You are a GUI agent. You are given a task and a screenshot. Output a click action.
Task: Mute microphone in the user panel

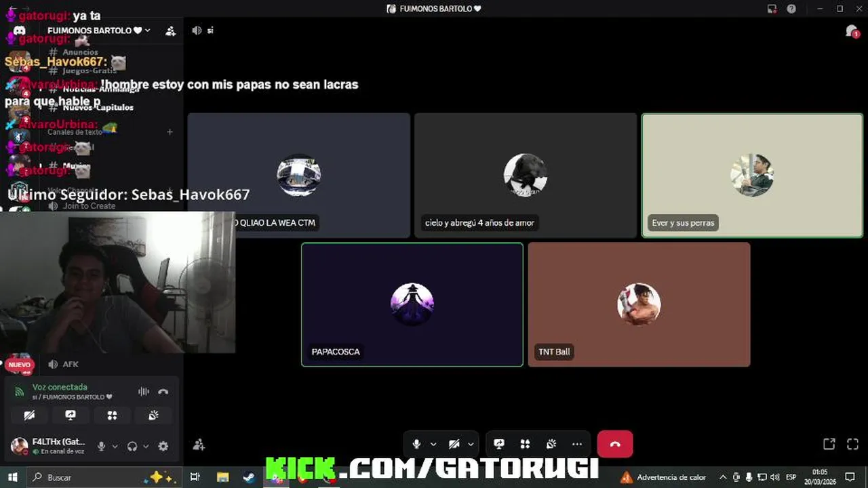tap(101, 446)
